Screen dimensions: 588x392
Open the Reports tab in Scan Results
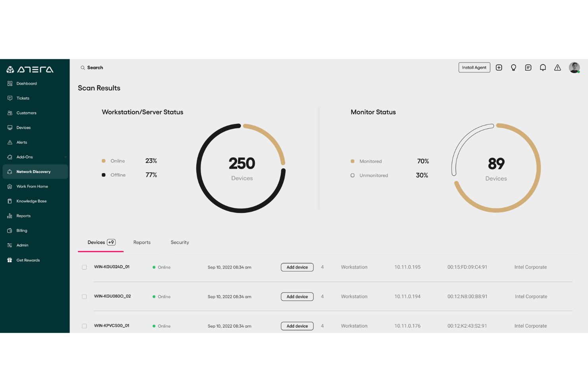point(142,242)
